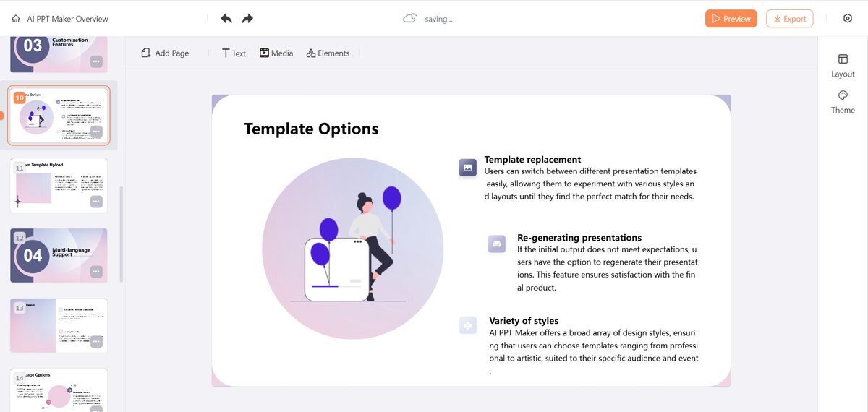Select slide 12 Multi-language Support thumbnail
The height and width of the screenshot is (412, 868).
(x=59, y=255)
